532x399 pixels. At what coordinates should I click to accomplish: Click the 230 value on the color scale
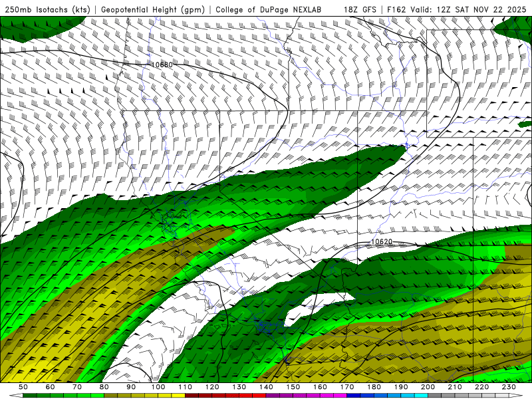click(509, 387)
